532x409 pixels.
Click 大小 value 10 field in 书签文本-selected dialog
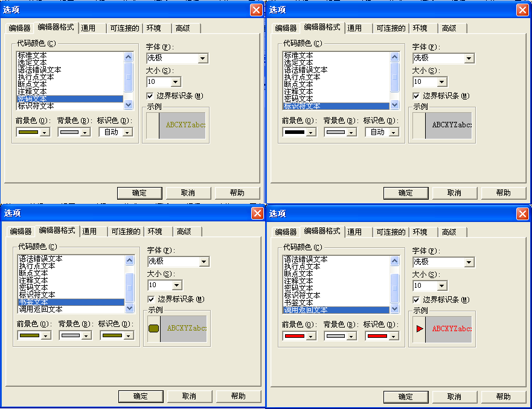160,285
